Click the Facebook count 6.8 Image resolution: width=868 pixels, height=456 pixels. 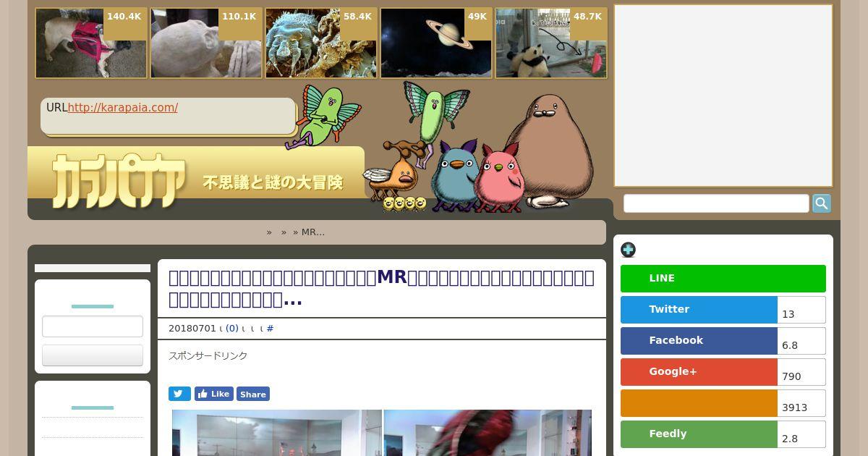coord(801,341)
